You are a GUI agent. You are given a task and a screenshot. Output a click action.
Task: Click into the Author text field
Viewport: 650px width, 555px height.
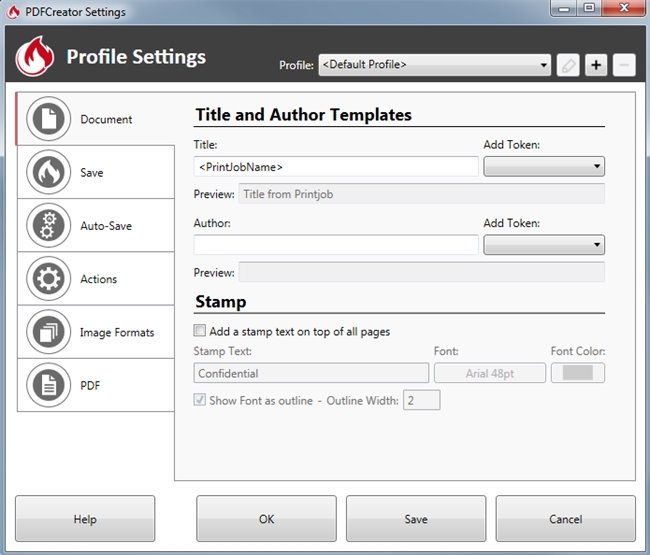pos(336,245)
